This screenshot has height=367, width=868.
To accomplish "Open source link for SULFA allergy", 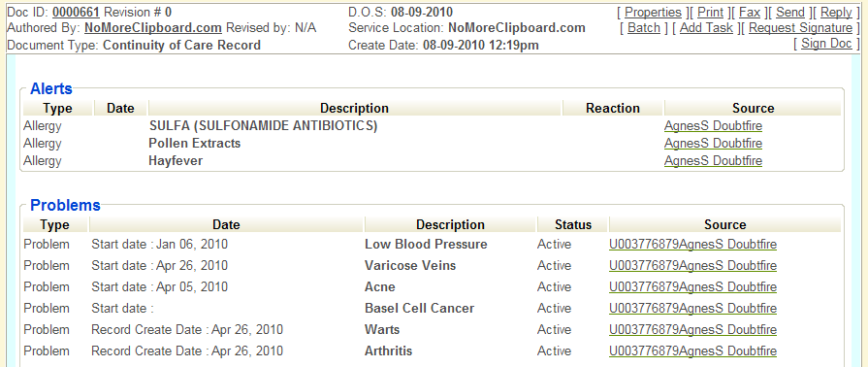I will 713,126.
